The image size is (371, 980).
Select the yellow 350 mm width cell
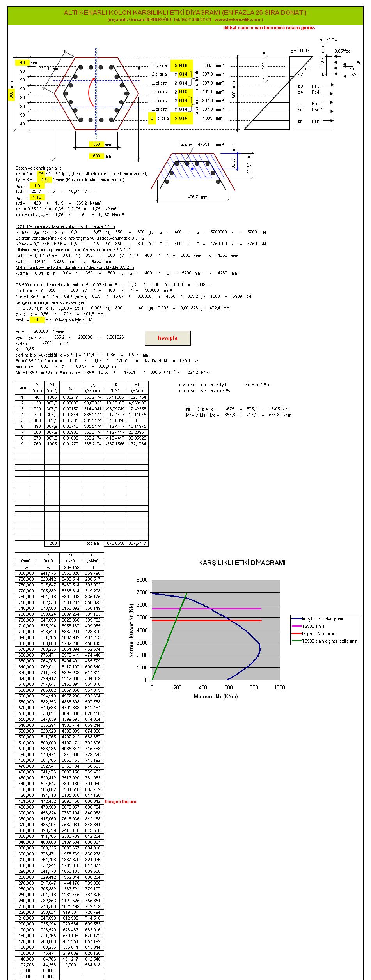(96, 144)
